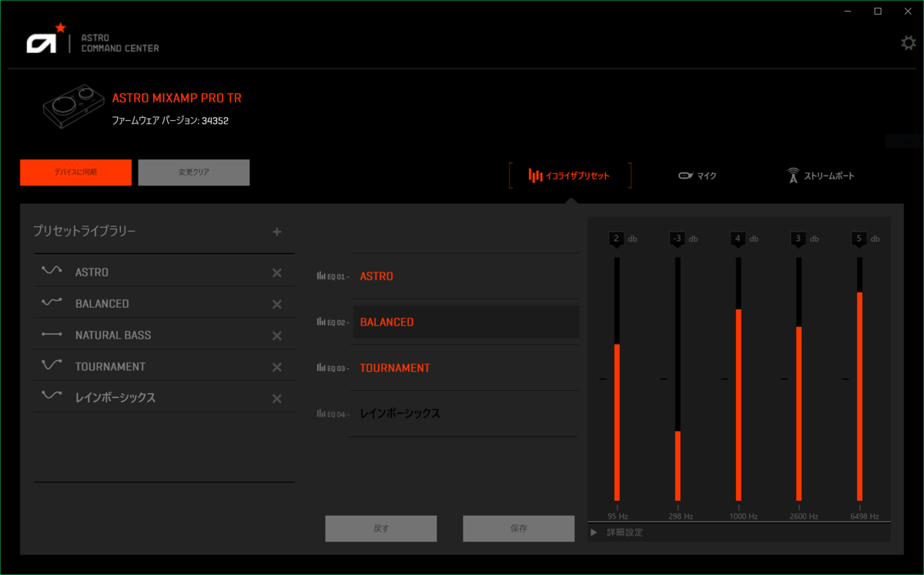Click the 戻す button
924x575 pixels.
coord(381,529)
